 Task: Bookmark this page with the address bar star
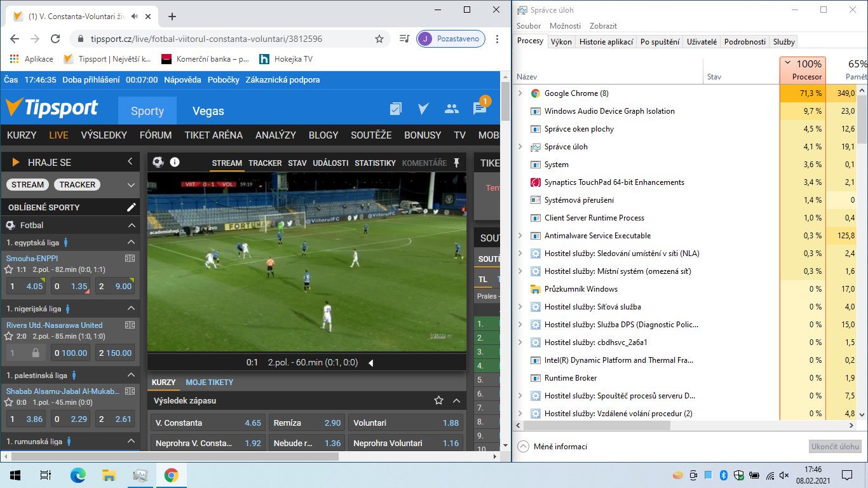379,39
